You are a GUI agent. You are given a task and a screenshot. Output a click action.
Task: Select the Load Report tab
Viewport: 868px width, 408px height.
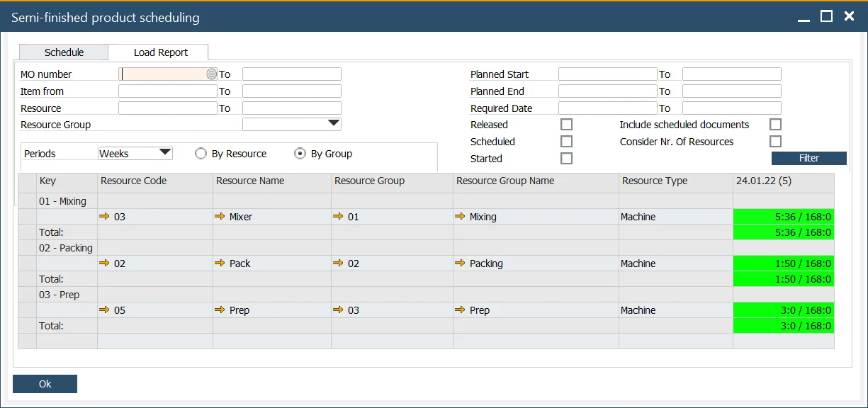(161, 52)
